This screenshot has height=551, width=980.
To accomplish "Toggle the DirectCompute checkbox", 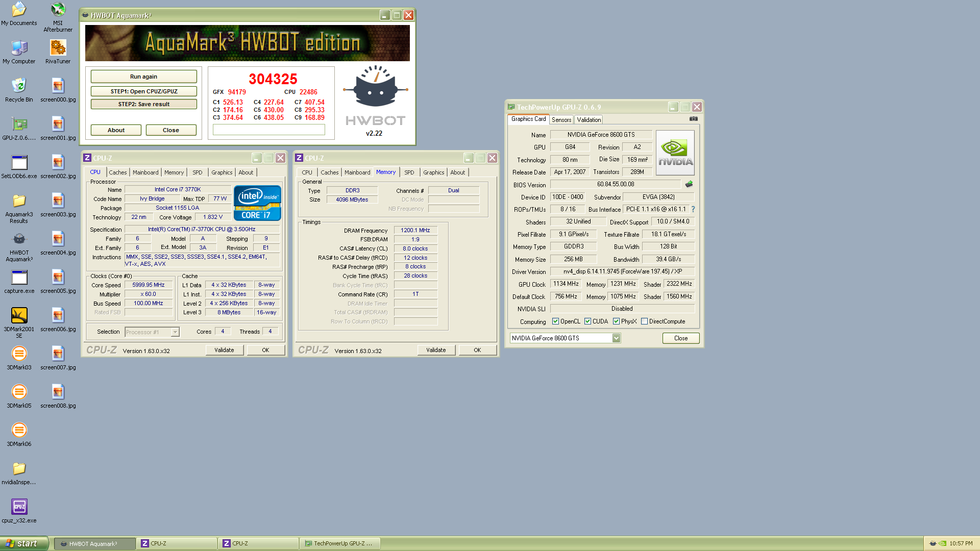I will click(x=644, y=321).
